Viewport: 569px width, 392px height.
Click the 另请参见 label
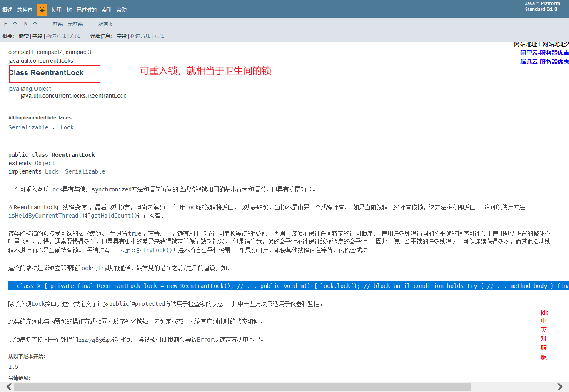point(19,378)
